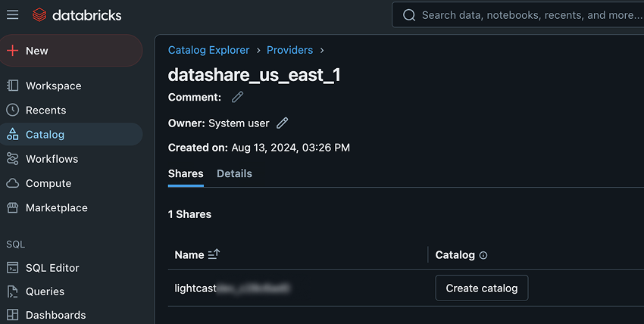Click the Compute cloud icon

point(13,183)
